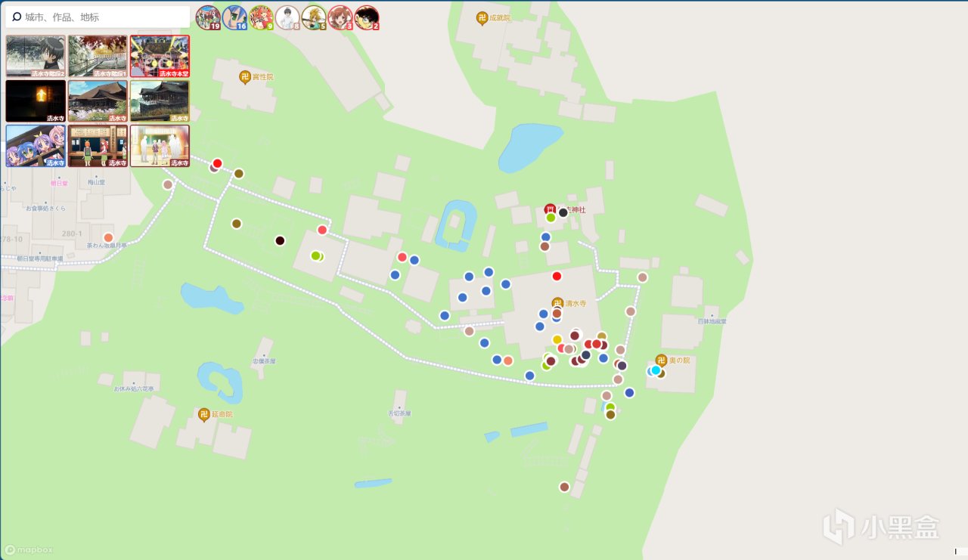Open the wooden stage 清水寺 thumbnail

pos(160,101)
